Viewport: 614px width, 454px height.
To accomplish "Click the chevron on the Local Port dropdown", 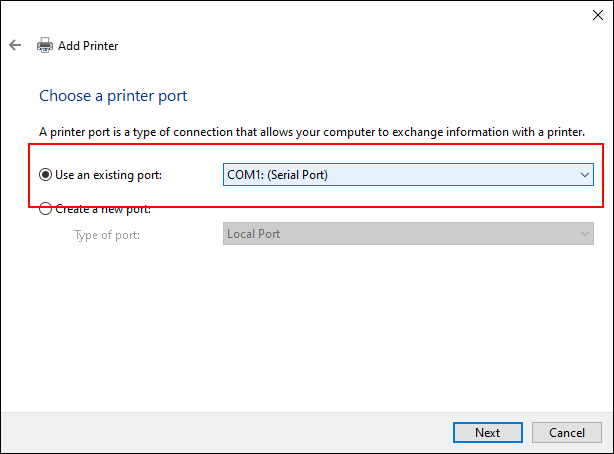I will tap(584, 234).
